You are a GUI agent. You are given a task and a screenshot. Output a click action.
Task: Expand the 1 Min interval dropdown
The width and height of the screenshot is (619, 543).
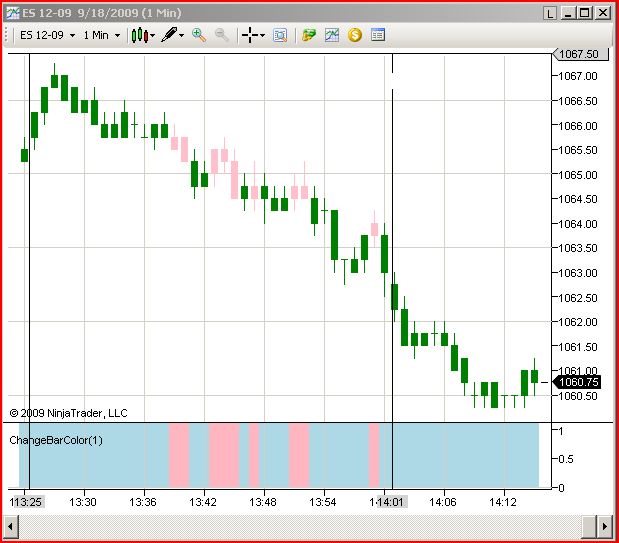tap(117, 36)
